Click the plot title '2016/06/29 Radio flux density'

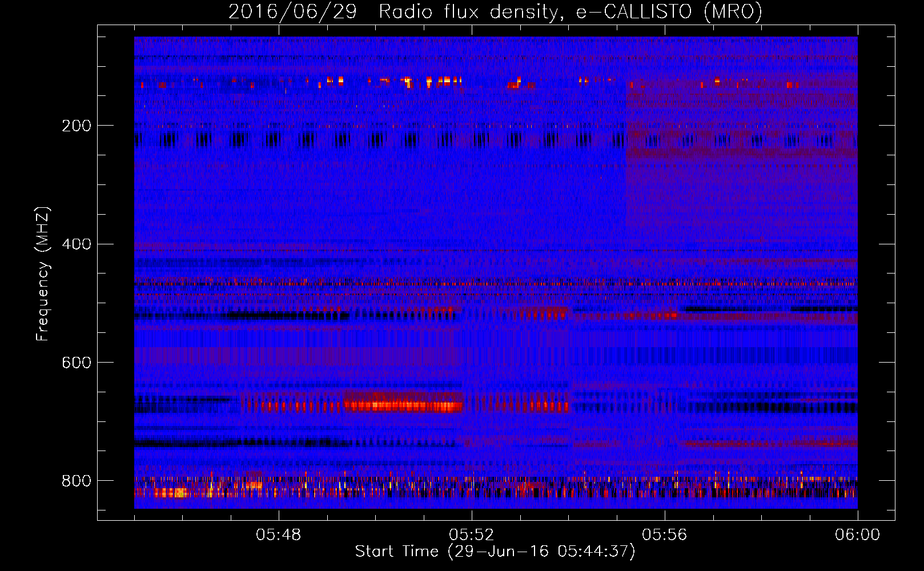(495, 11)
